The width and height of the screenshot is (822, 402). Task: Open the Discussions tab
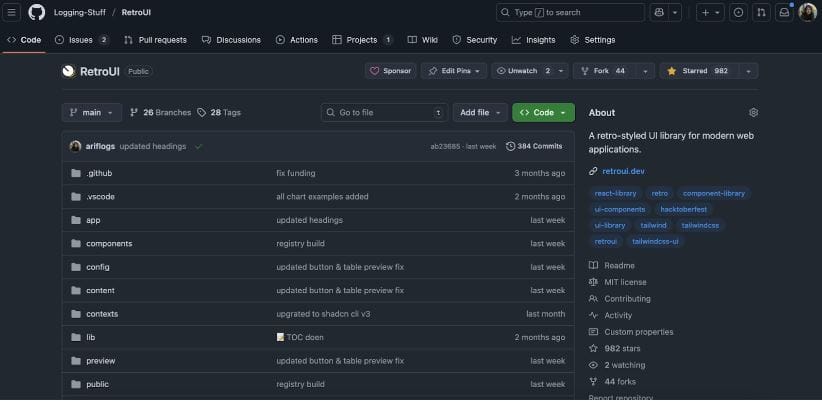pos(231,40)
